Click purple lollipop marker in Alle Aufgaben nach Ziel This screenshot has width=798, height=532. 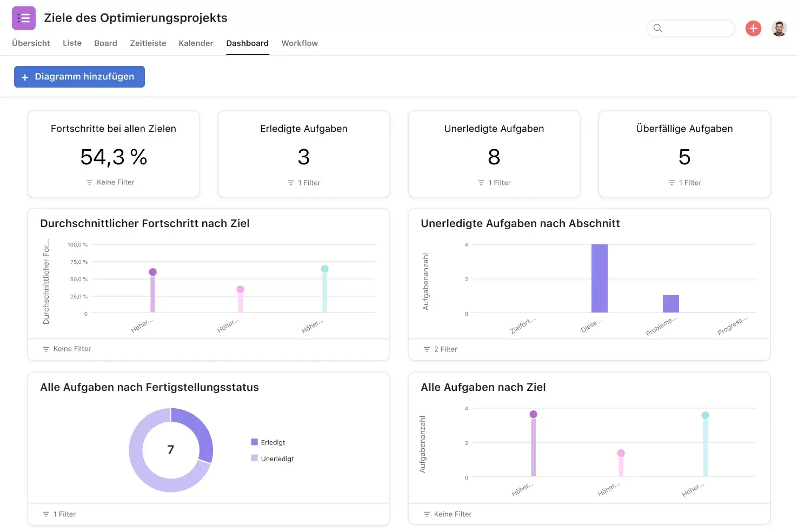pyautogui.click(x=534, y=415)
